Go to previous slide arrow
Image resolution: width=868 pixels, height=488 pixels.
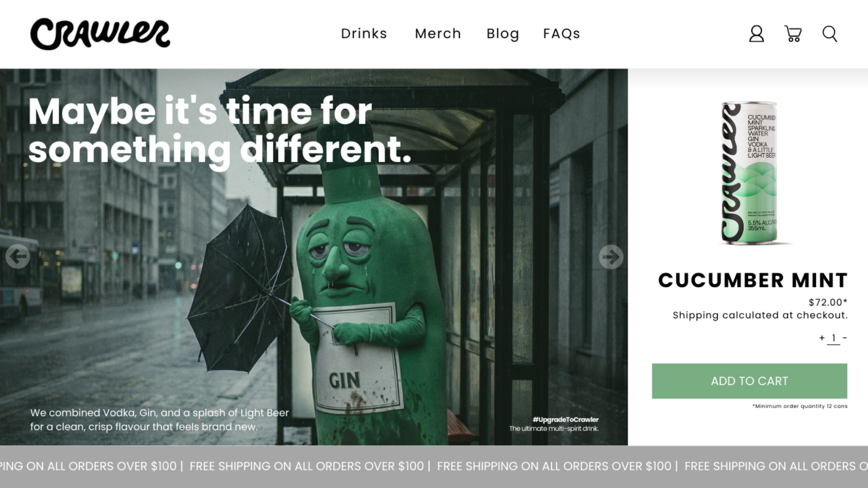(17, 256)
